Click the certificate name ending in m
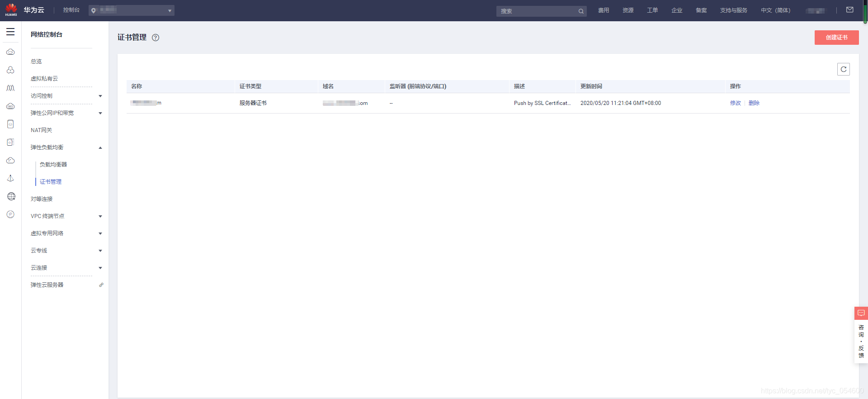 pos(146,103)
